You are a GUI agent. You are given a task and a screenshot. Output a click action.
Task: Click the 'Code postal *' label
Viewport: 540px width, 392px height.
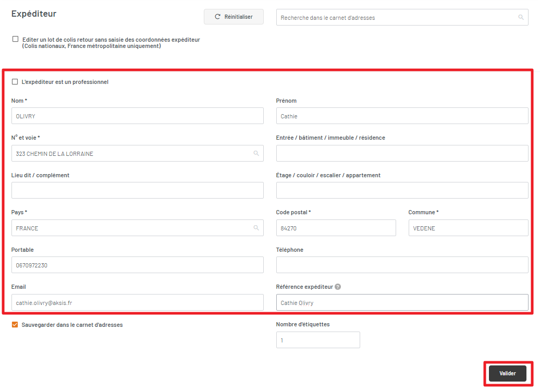[293, 212]
